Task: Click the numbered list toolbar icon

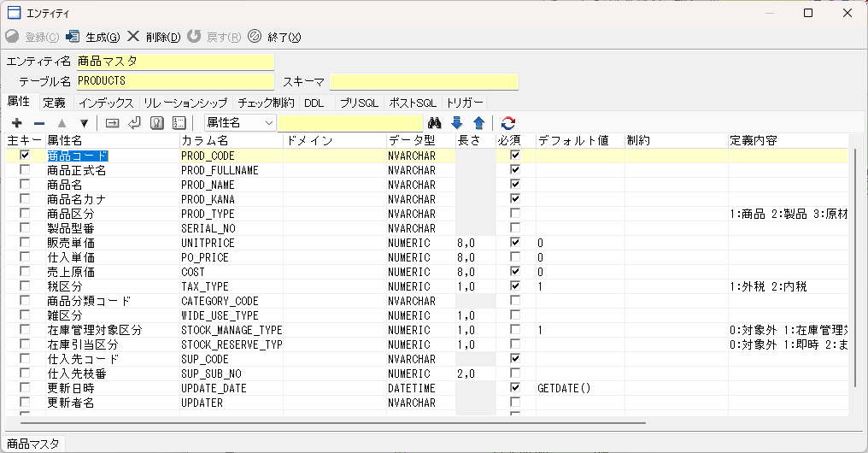Action: [179, 123]
